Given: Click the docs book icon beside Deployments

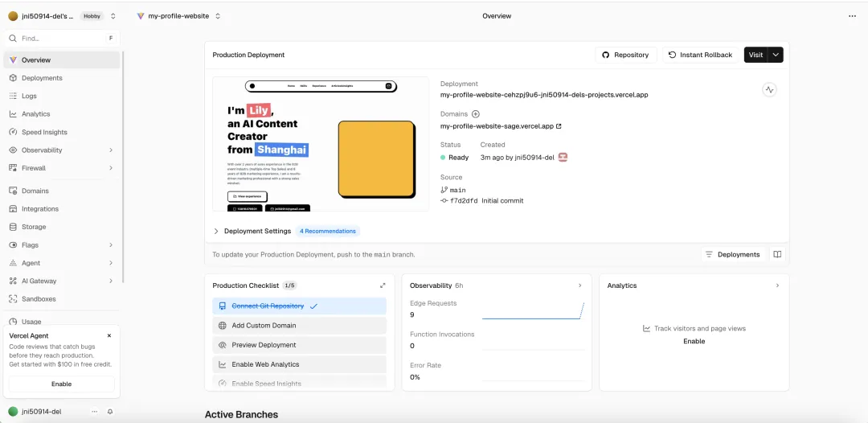Looking at the screenshot, I should [x=777, y=255].
